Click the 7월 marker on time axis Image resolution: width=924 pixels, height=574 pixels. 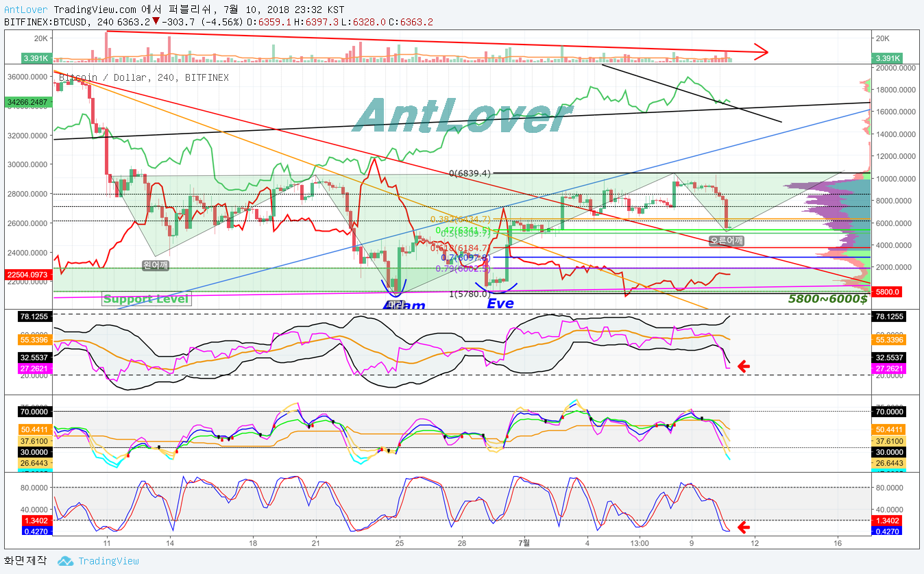pyautogui.click(x=524, y=542)
